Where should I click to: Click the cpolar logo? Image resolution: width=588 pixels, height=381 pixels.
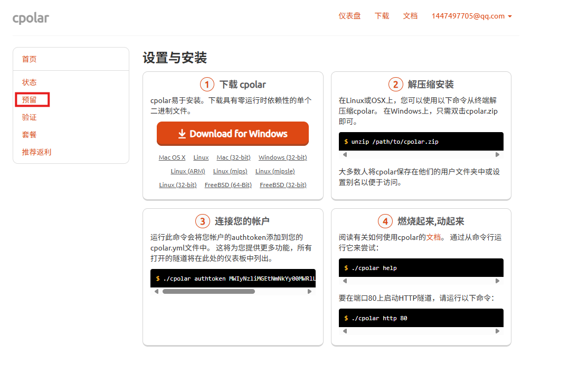31,17
